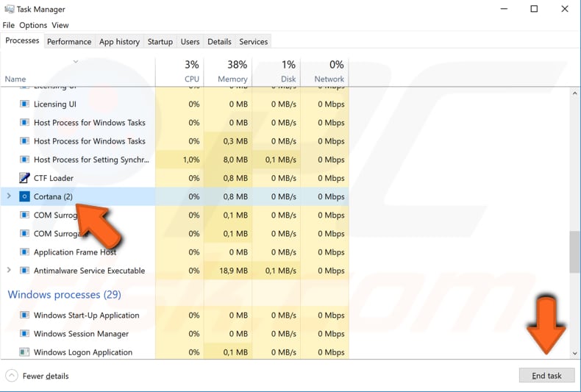
Task: Go to the Services tab
Action: [x=254, y=41]
